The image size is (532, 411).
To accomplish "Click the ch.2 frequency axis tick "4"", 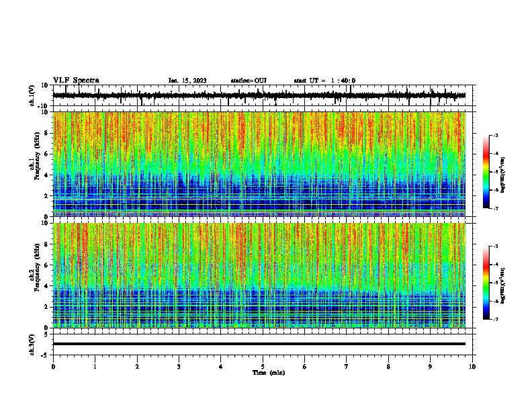I will pyautogui.click(x=47, y=286).
